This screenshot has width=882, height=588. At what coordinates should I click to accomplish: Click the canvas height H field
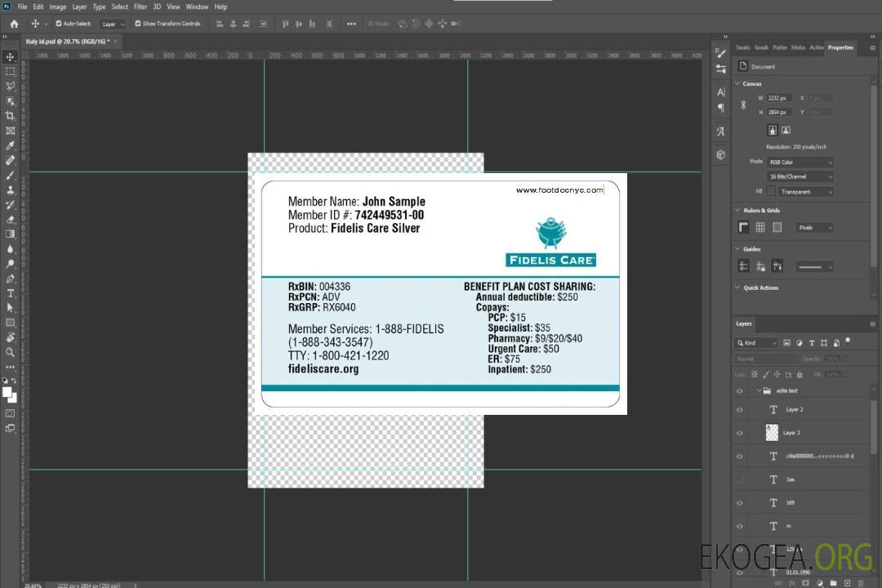[x=779, y=113]
